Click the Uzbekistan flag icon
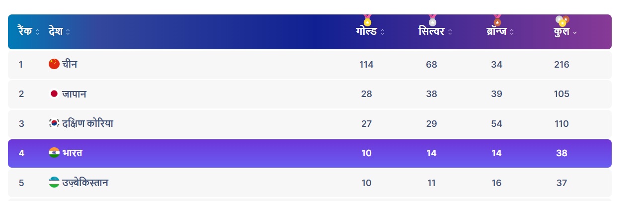Image resolution: width=644 pixels, height=201 pixels. coord(54,183)
